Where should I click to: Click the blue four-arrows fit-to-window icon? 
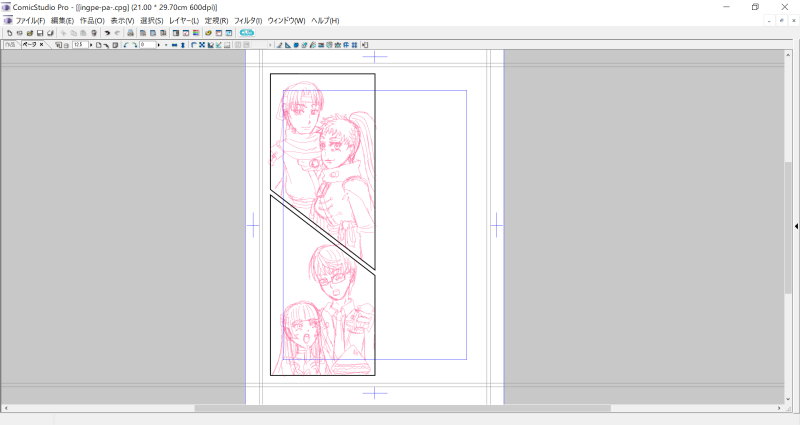202,45
